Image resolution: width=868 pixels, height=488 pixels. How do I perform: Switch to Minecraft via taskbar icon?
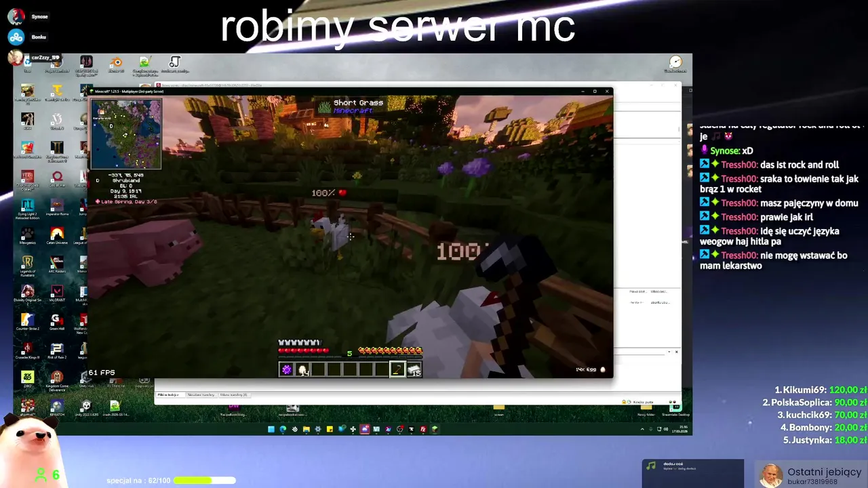coord(435,429)
